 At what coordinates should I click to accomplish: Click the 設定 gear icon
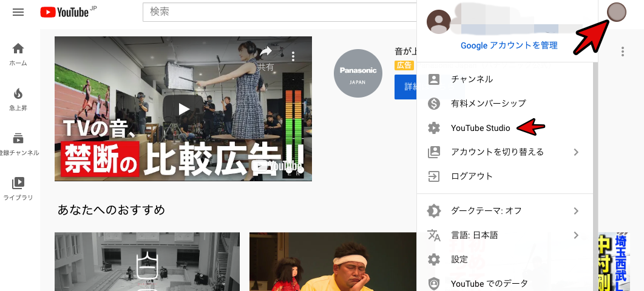click(434, 259)
